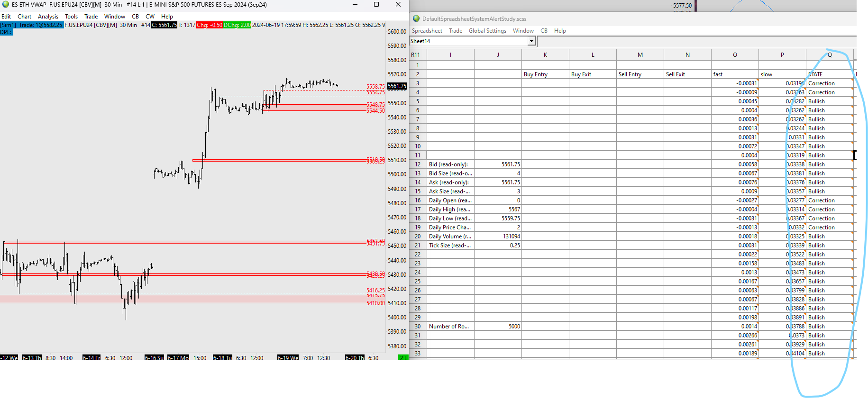Click the 5600.00 label on the price scale
This screenshot has width=868, height=399.
coord(397,32)
